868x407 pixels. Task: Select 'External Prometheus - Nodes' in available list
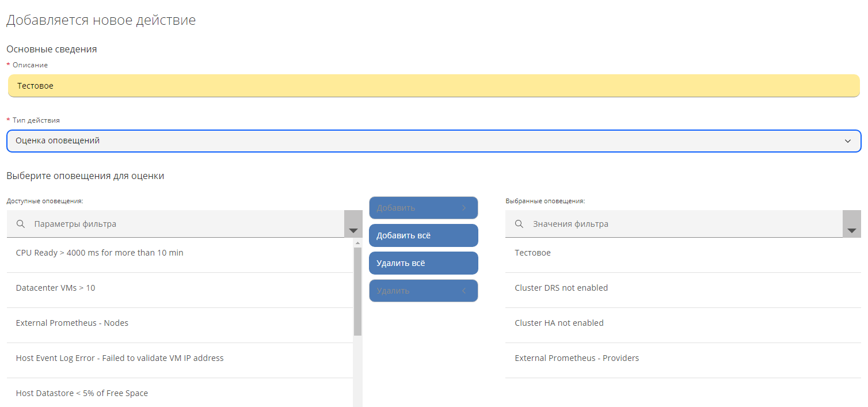coord(72,323)
